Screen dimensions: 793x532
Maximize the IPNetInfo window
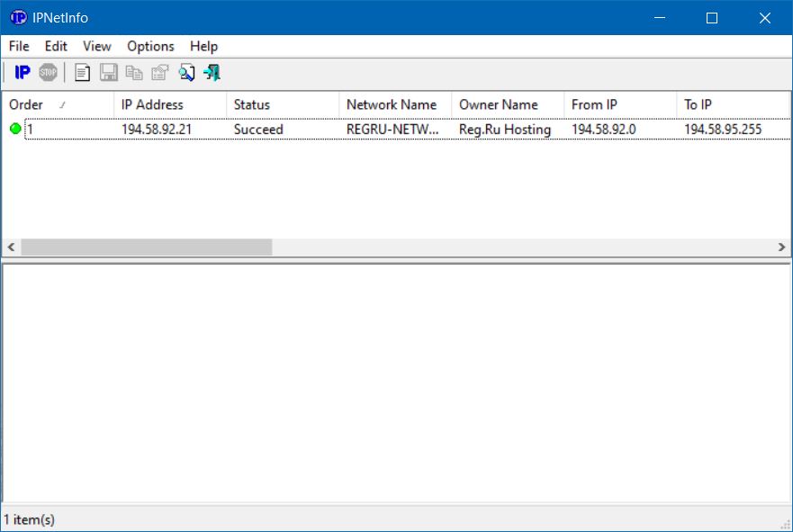click(x=712, y=18)
